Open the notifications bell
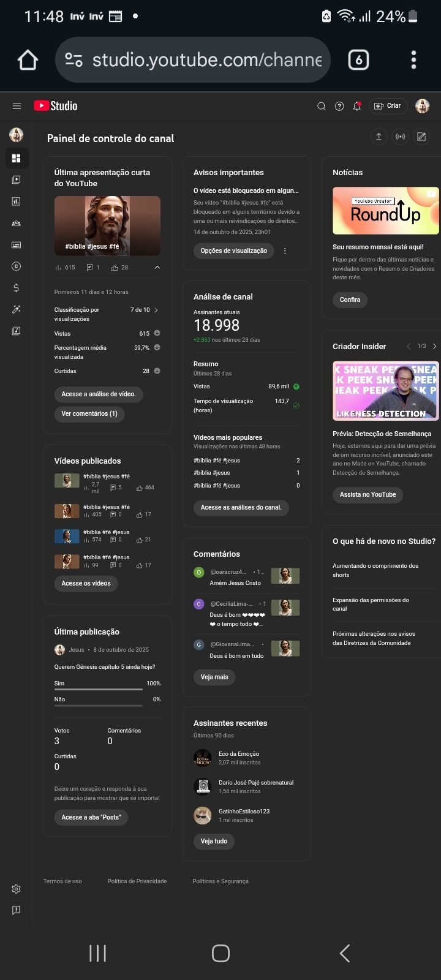Image resolution: width=441 pixels, height=980 pixels. pos(357,106)
